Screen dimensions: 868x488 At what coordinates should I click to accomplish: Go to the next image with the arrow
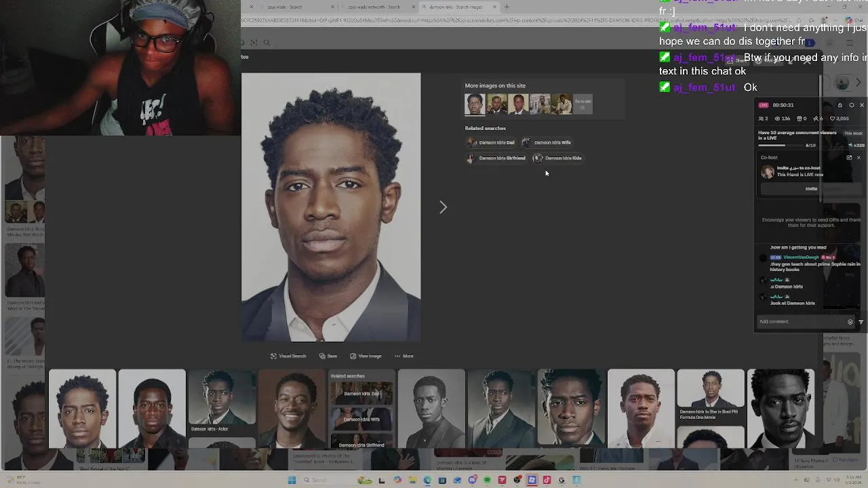(x=443, y=207)
